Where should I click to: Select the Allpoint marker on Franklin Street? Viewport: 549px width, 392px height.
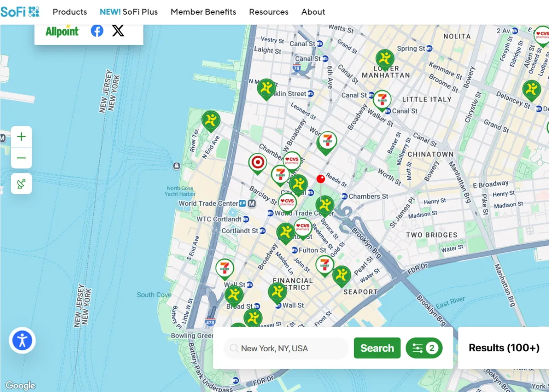pyautogui.click(x=266, y=89)
